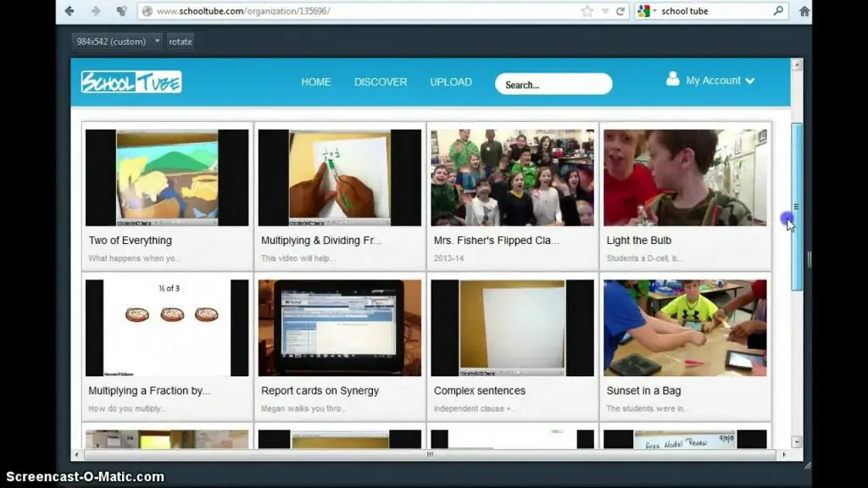Open the Sunset in a Bag thumbnail
Screen dimensions: 868x488
tap(685, 328)
